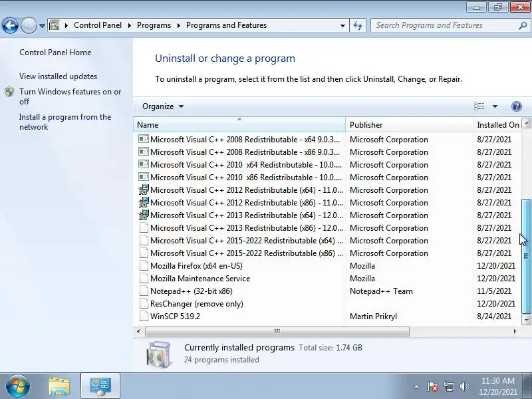Go back with the blue Back arrow
The width and height of the screenshot is (532, 399).
10,25
